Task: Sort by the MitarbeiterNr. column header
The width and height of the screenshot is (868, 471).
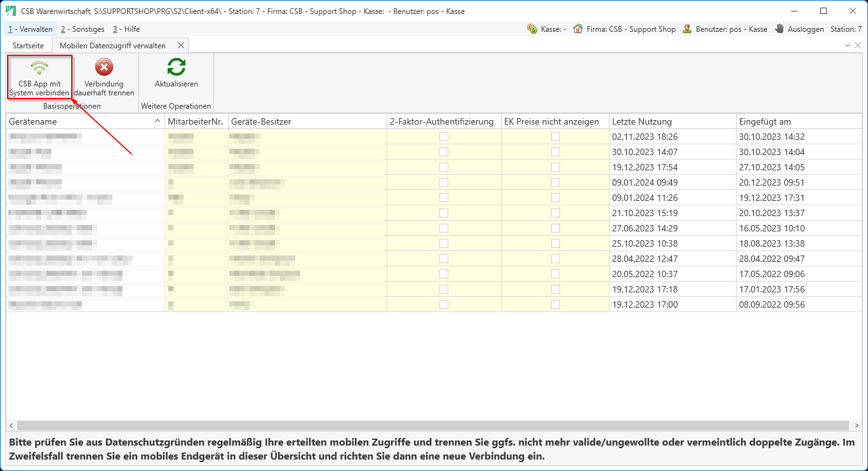Action: coord(197,121)
